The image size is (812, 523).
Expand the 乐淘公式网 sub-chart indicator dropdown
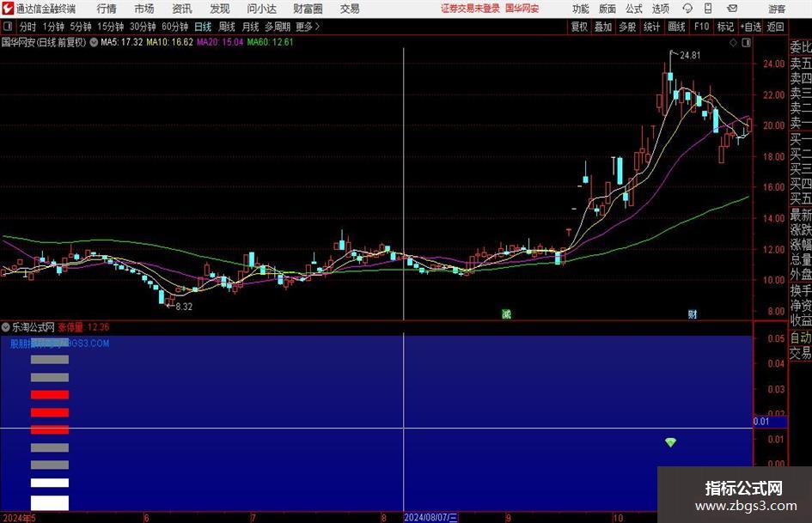[x=6, y=327]
